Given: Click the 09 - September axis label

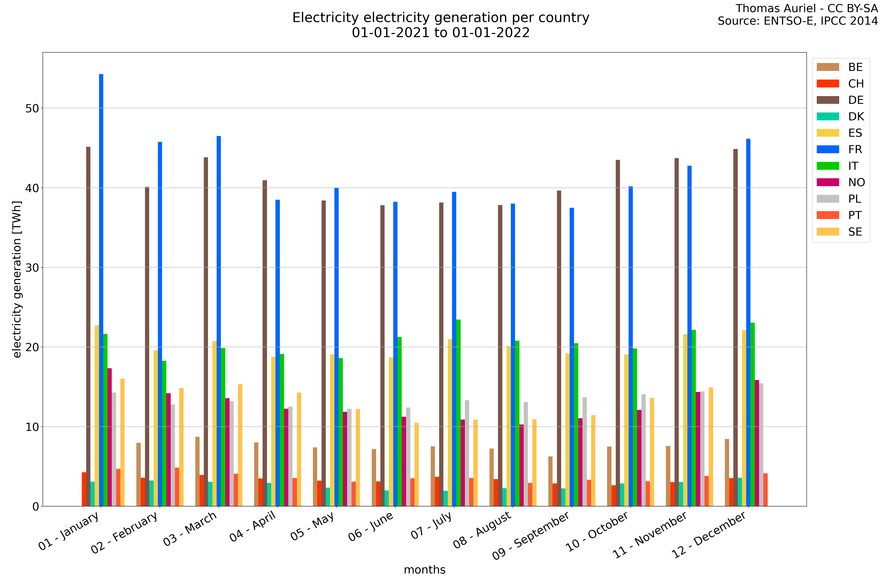Looking at the screenshot, I should click(x=531, y=535).
